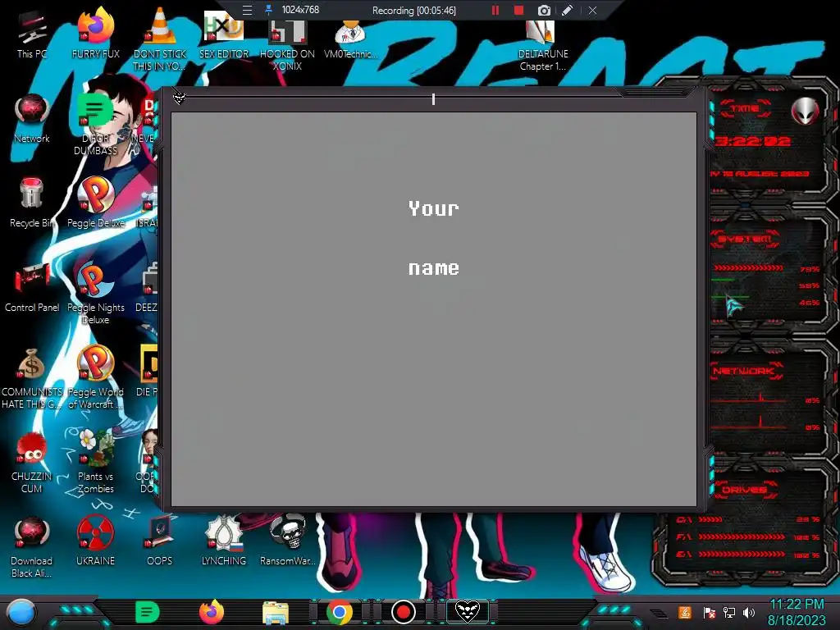Open the Control Panel icon
The image size is (840, 630).
tap(32, 287)
